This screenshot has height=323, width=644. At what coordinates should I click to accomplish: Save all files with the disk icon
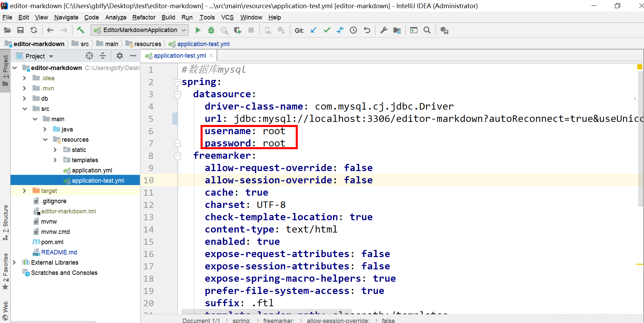20,30
